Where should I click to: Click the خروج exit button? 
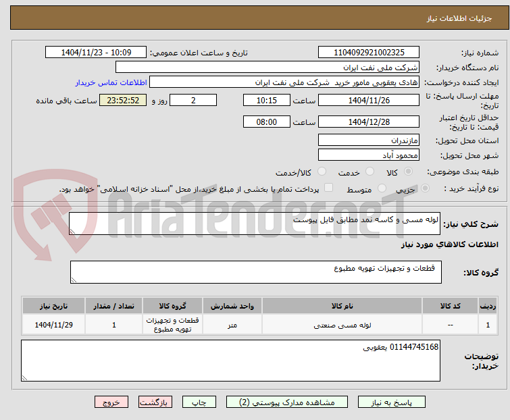pyautogui.click(x=111, y=402)
